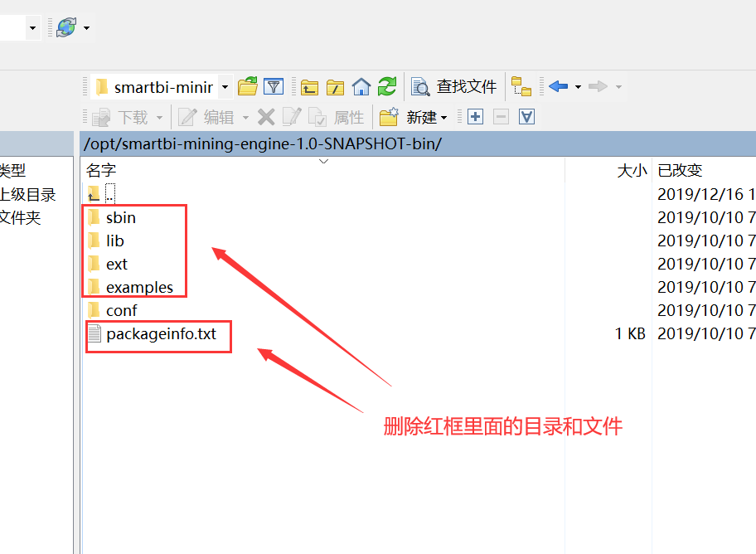Toggle the directory tree icon

click(x=521, y=87)
